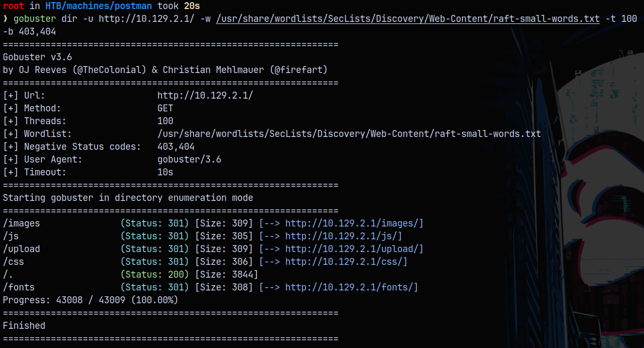Select the Gobuster v3.6 version text

(37, 57)
